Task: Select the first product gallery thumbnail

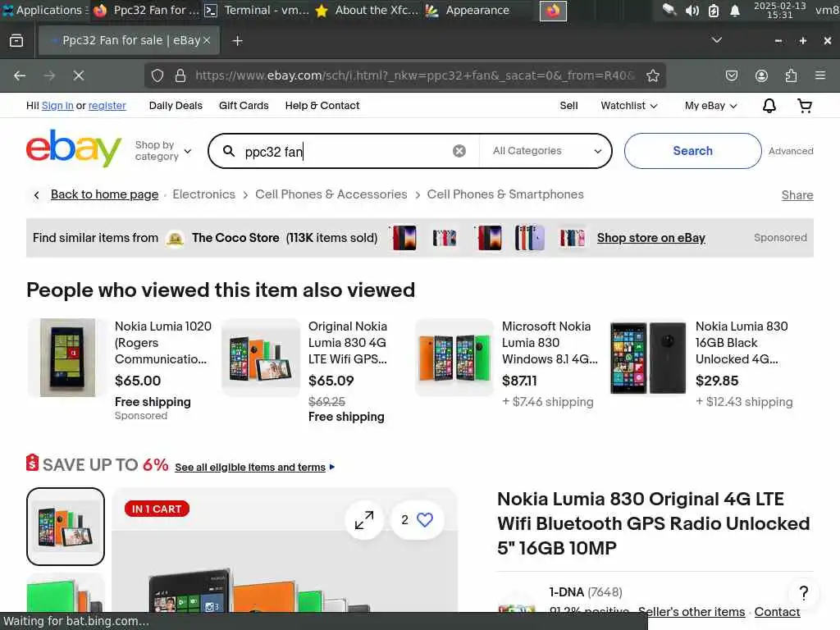Action: [66, 527]
